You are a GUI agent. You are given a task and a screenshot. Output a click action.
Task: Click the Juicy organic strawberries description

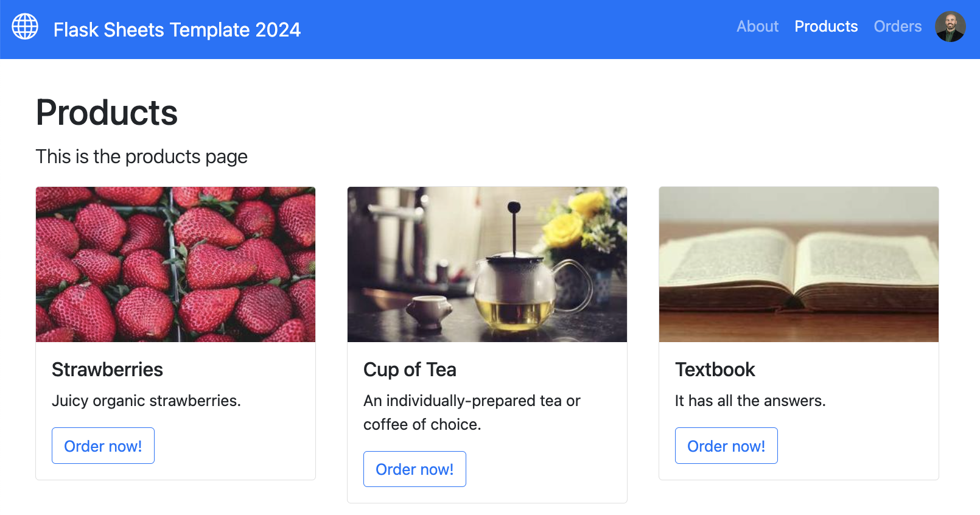click(x=146, y=401)
